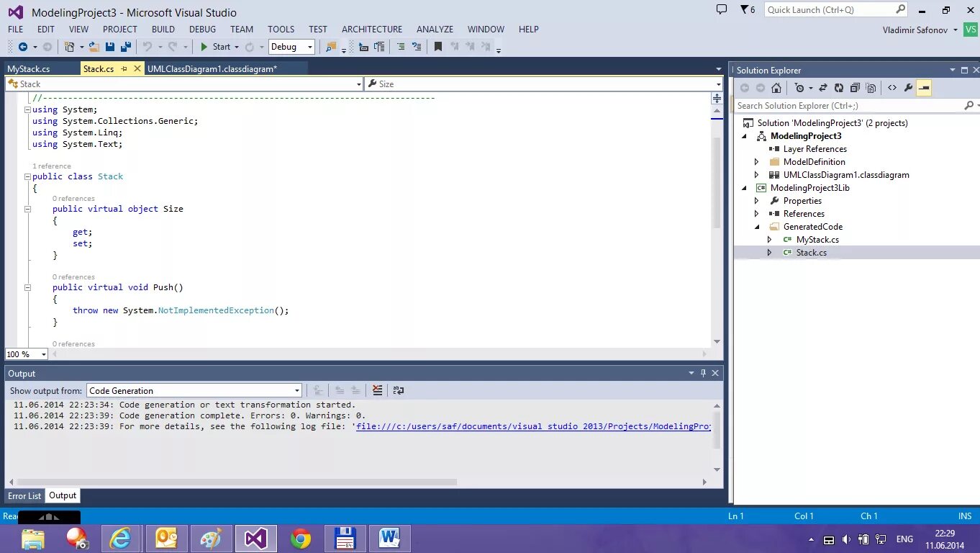Open Properties with the wrench icon
This screenshot has width=980, height=553.
[908, 88]
